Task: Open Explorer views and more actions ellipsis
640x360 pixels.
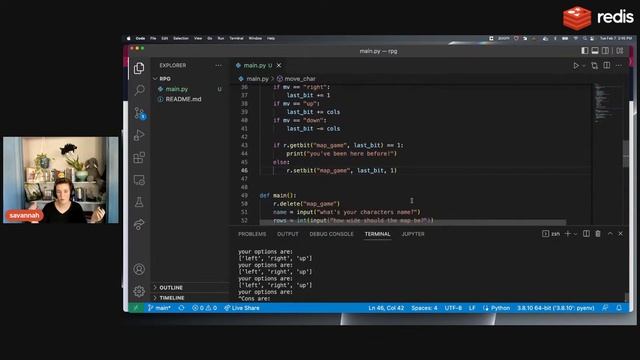Action: pos(219,65)
